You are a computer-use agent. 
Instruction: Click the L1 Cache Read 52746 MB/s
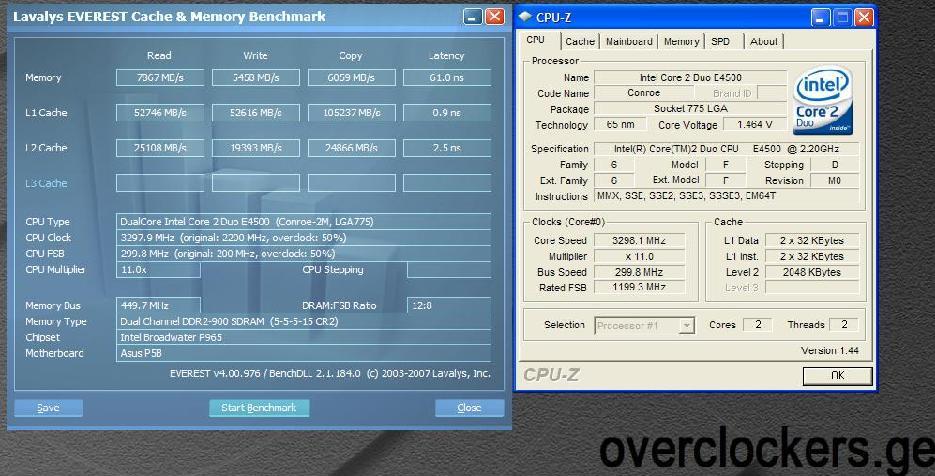(160, 113)
